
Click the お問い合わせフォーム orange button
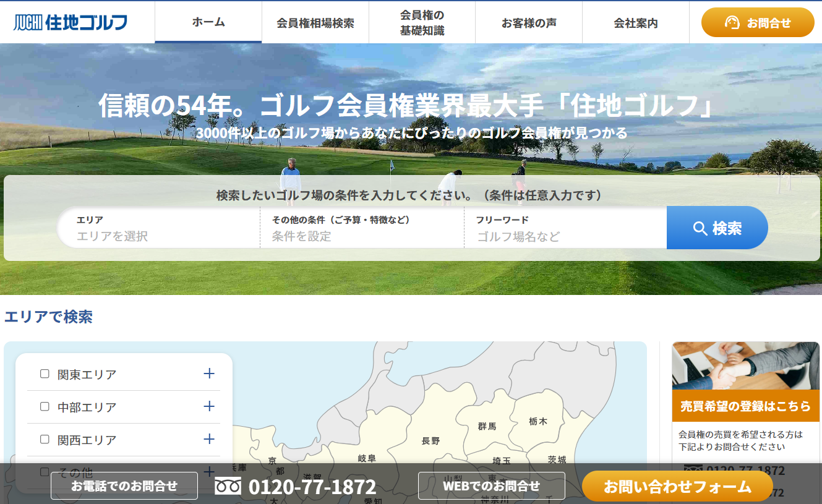pyautogui.click(x=677, y=486)
